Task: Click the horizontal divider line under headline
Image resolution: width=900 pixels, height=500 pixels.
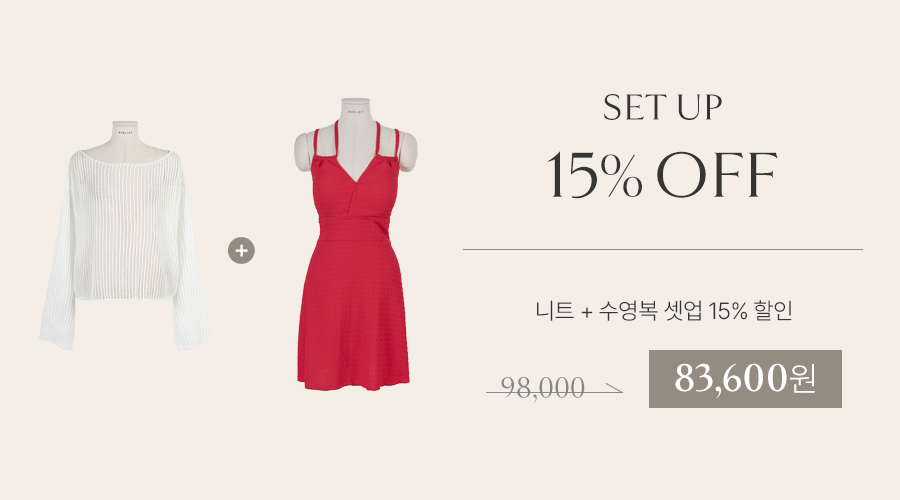Action: [x=663, y=250]
